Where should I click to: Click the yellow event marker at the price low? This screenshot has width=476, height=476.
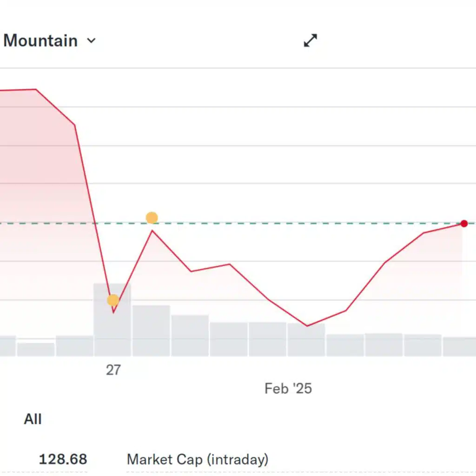click(x=113, y=300)
